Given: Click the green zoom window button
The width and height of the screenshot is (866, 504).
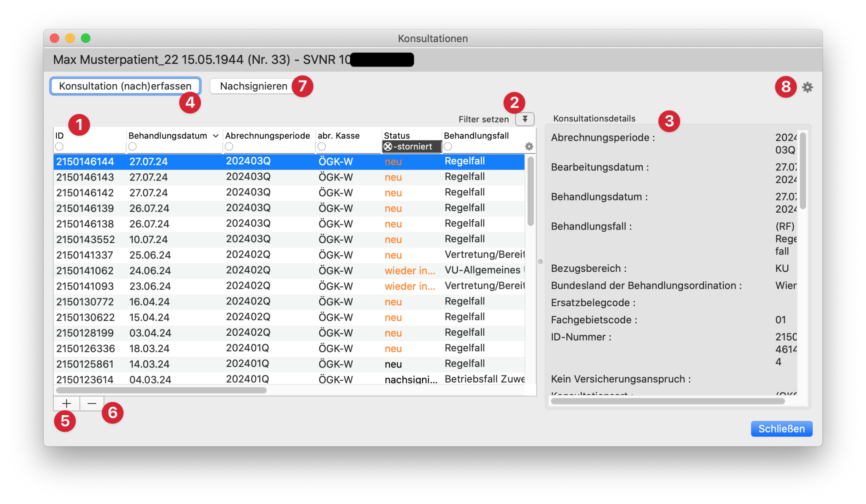Looking at the screenshot, I should point(86,38).
